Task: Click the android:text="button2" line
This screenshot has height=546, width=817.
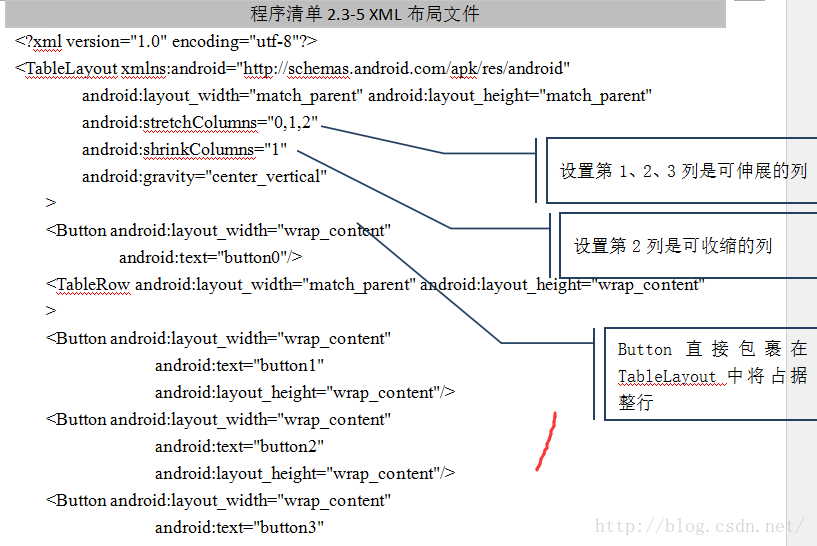Action: coord(240,447)
